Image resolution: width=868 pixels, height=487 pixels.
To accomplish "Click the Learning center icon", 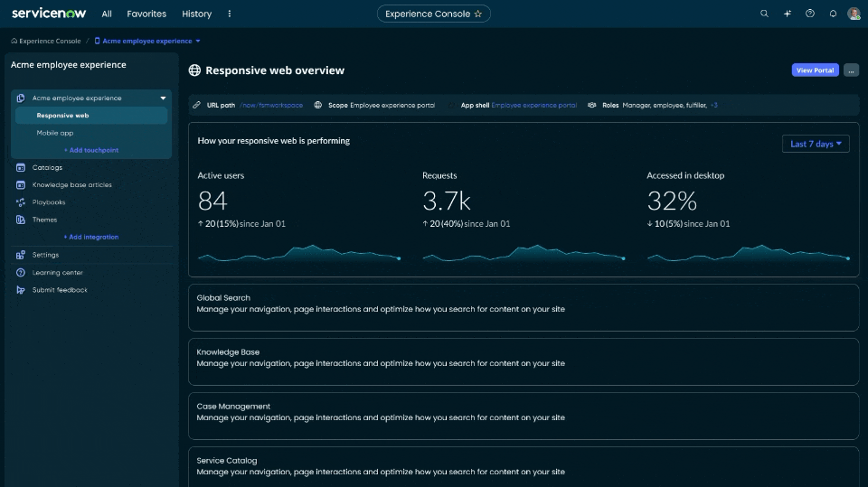I will pyautogui.click(x=21, y=272).
